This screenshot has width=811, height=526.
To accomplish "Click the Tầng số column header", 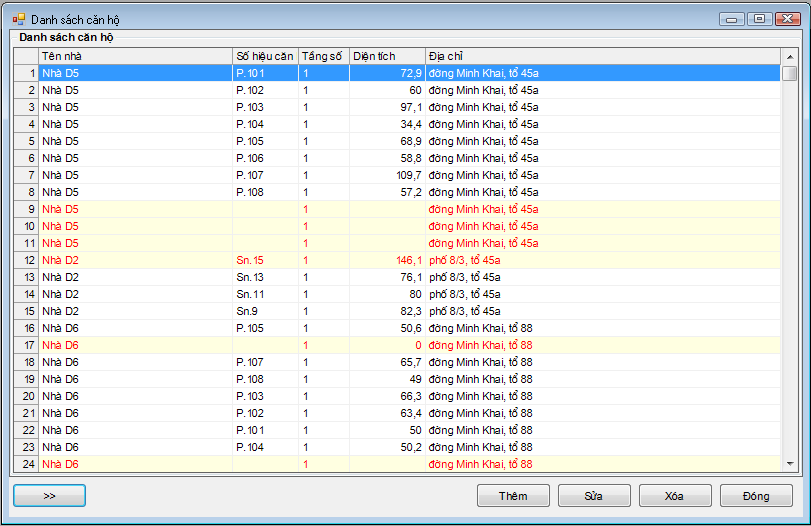I will pyautogui.click(x=323, y=56).
